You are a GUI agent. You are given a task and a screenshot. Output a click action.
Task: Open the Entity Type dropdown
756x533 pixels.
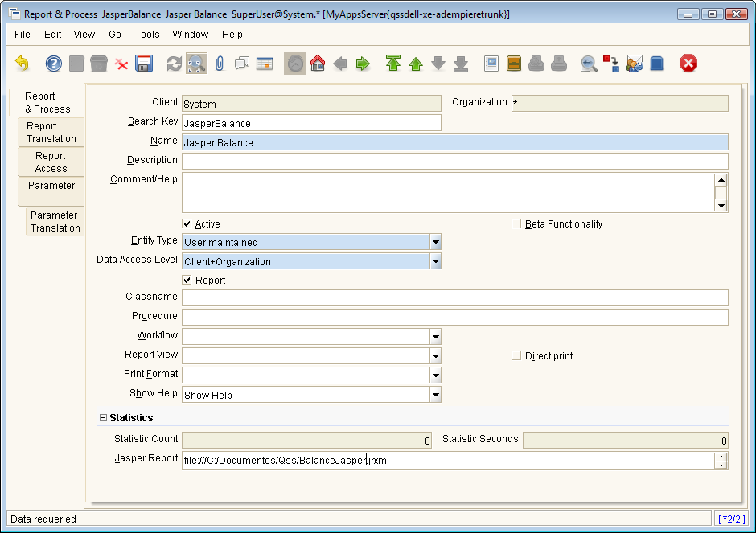(435, 242)
